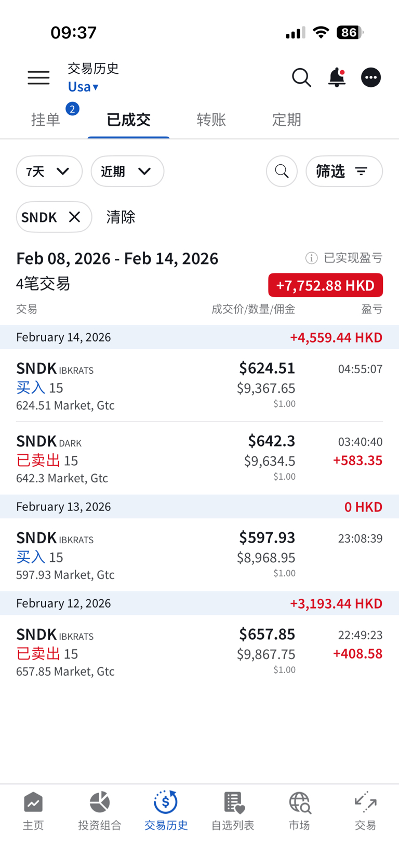This screenshot has height=868, width=399.
Task: Switch to 挂单 pending orders tab
Action: [x=46, y=120]
